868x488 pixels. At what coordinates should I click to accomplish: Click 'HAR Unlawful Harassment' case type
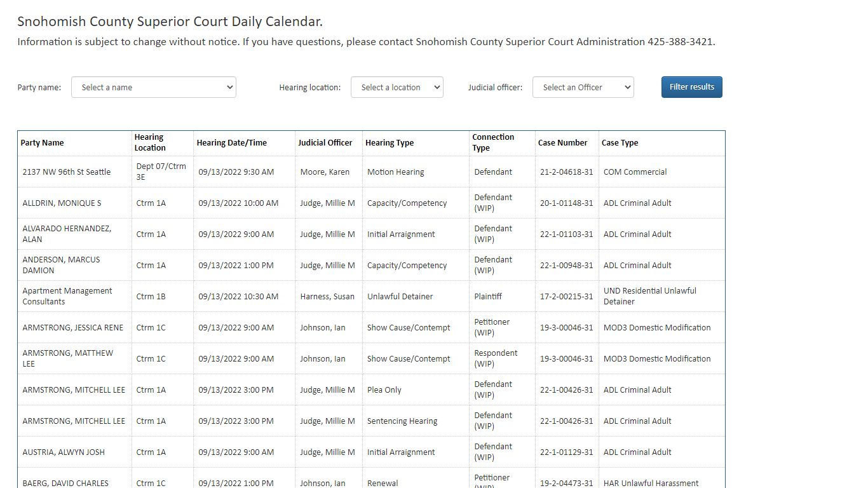(x=651, y=484)
